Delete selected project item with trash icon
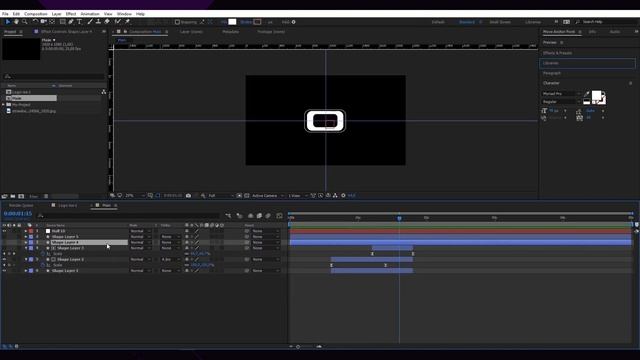Viewport: 640px width, 360px height. (46, 196)
